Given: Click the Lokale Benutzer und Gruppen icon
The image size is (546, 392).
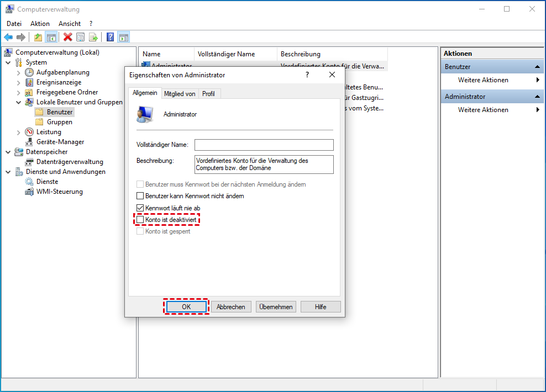Looking at the screenshot, I should coord(29,102).
